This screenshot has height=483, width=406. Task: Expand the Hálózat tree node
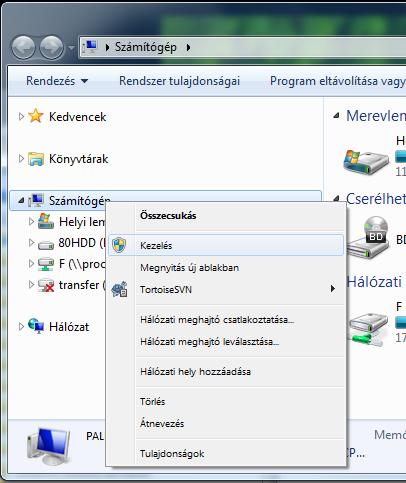pos(21,326)
